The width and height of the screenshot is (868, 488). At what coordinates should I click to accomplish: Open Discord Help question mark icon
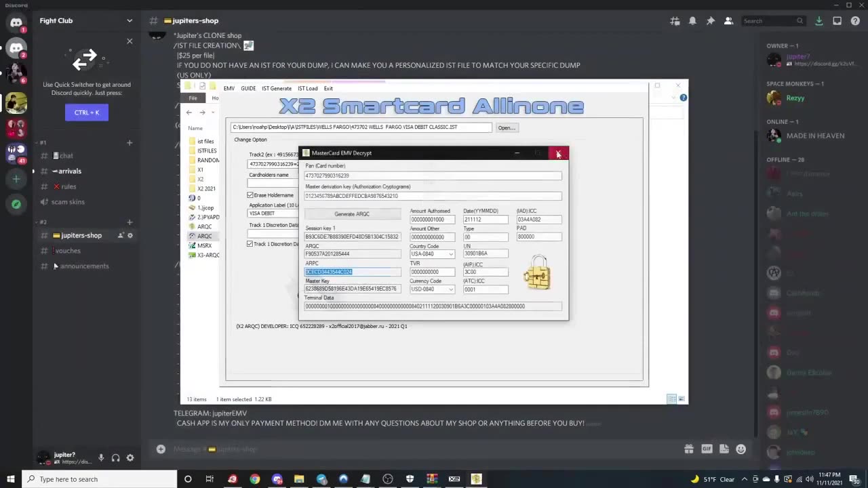[855, 21]
